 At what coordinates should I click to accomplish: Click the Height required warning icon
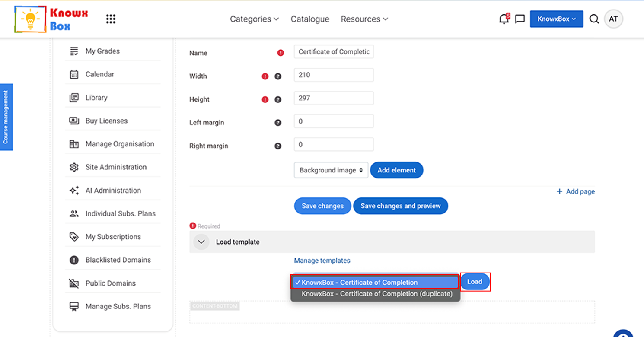265,99
